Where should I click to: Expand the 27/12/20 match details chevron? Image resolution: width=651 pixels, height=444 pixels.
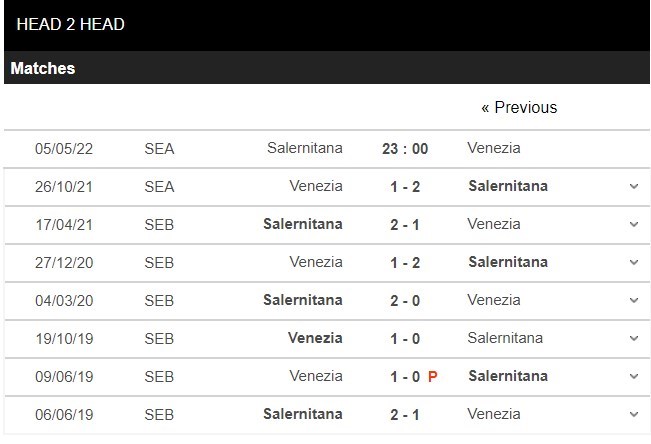634,262
